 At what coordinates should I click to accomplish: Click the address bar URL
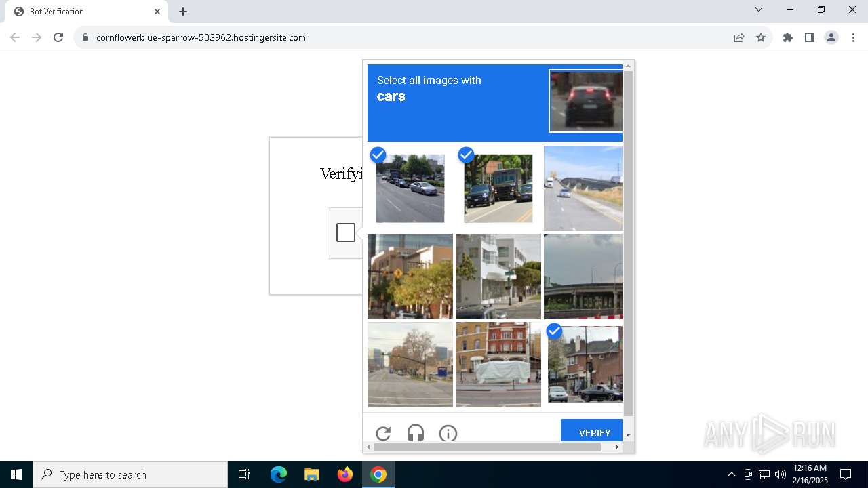pyautogui.click(x=201, y=37)
